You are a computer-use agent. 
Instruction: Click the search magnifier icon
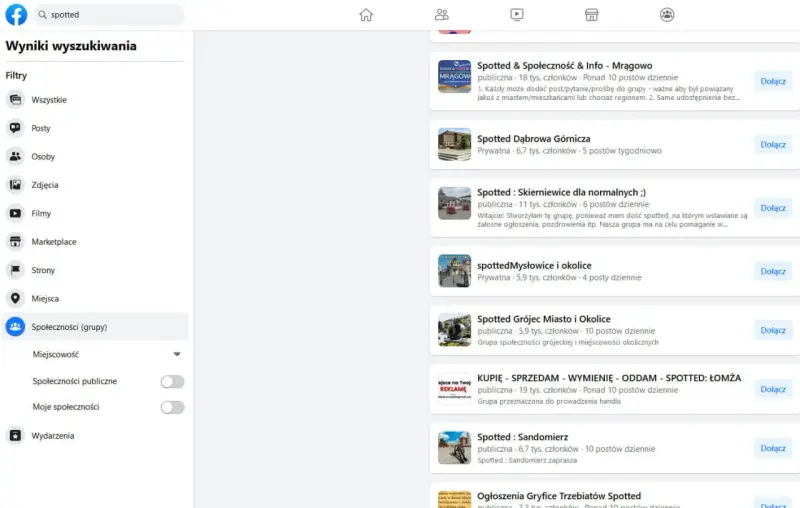[42, 15]
